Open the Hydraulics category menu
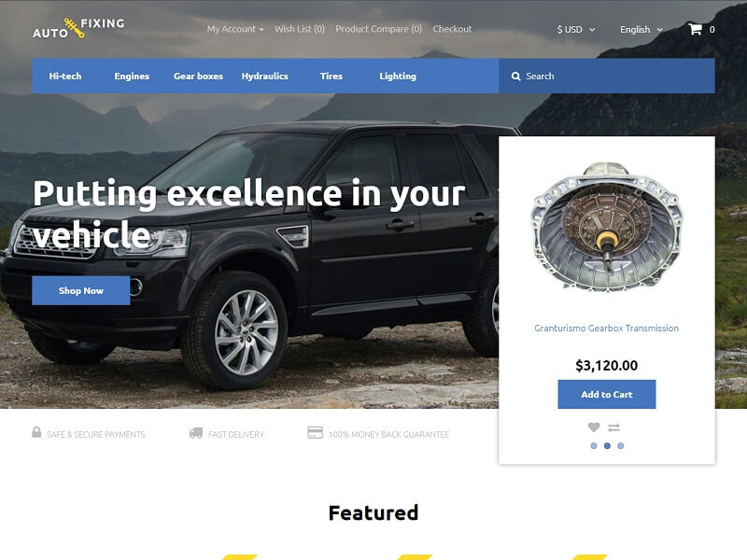Viewport: 747px width, 560px height. pos(265,77)
